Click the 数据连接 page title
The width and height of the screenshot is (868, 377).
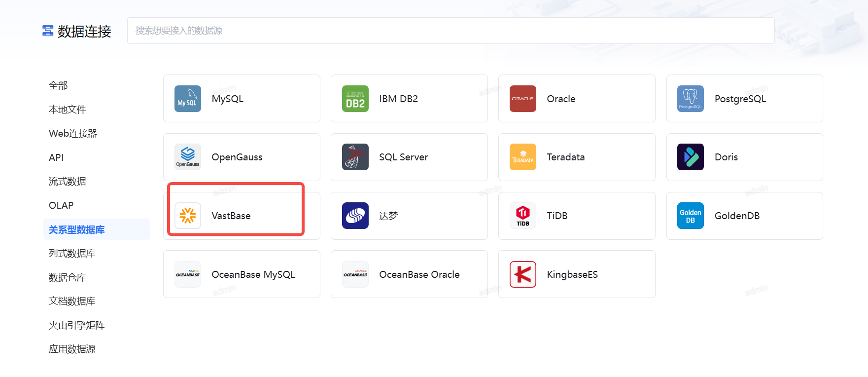pyautogui.click(x=84, y=31)
